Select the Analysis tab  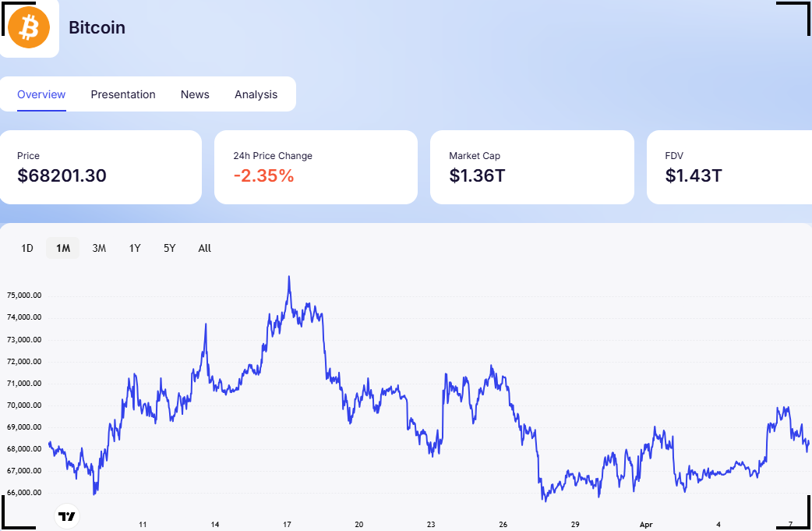(256, 94)
